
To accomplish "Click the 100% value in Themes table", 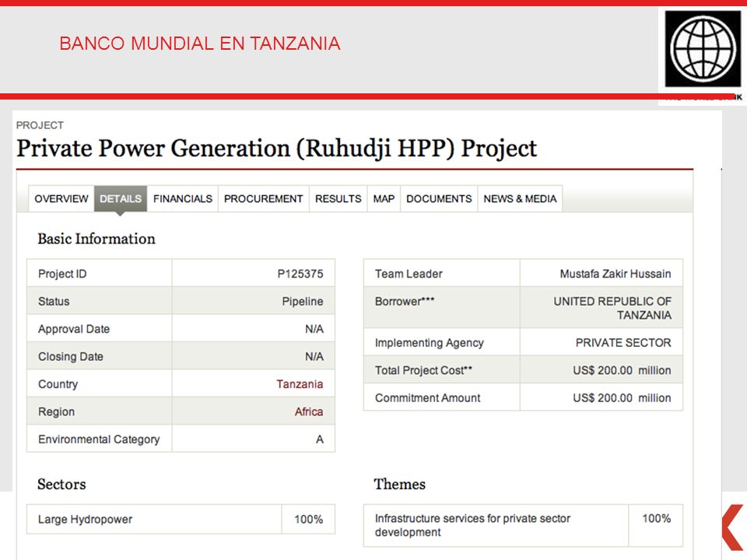I will [656, 518].
